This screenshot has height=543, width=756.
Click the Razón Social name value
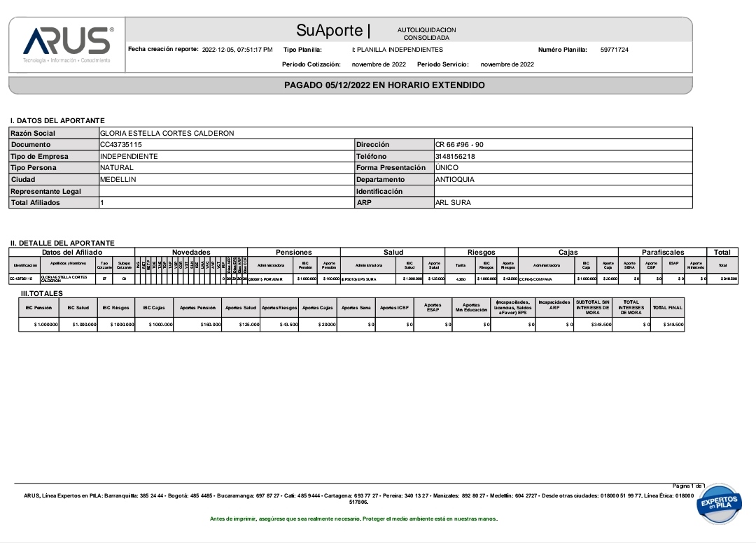click(167, 133)
